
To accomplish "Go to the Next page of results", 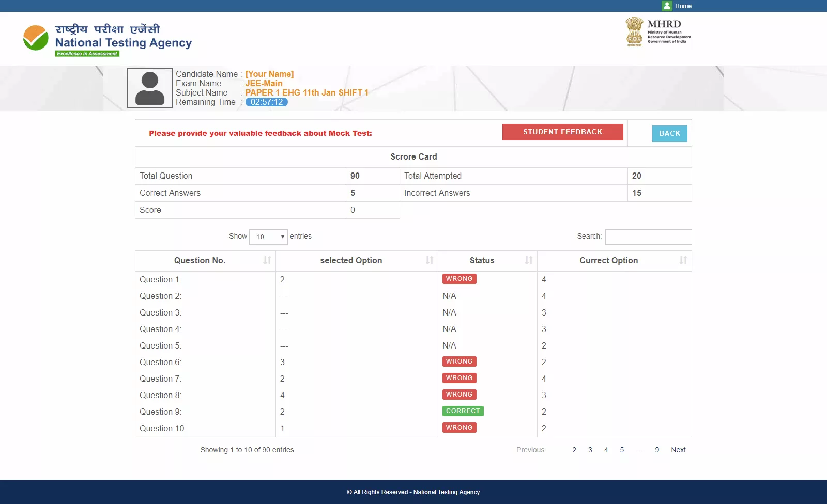I will pos(678,450).
